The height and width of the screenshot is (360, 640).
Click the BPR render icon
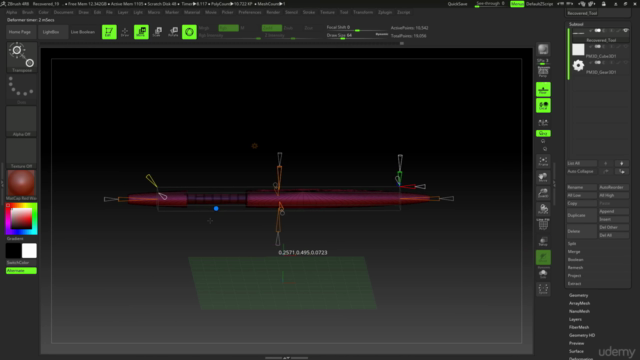point(543,49)
